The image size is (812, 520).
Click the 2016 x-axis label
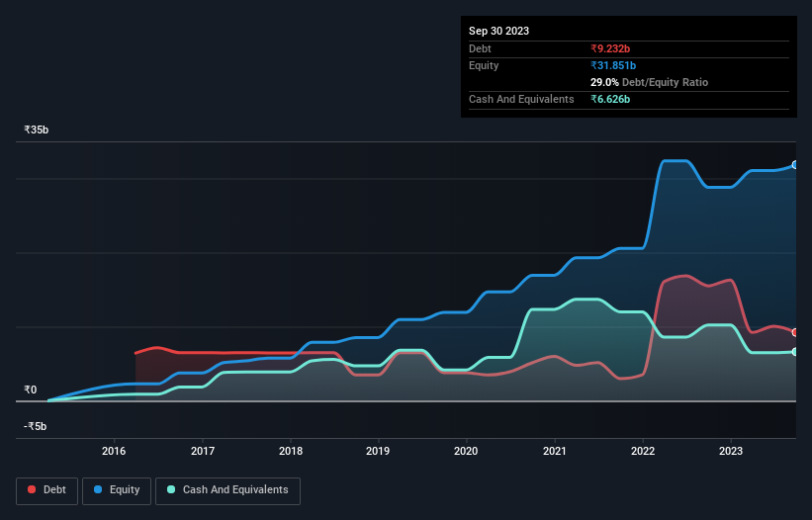(x=114, y=451)
